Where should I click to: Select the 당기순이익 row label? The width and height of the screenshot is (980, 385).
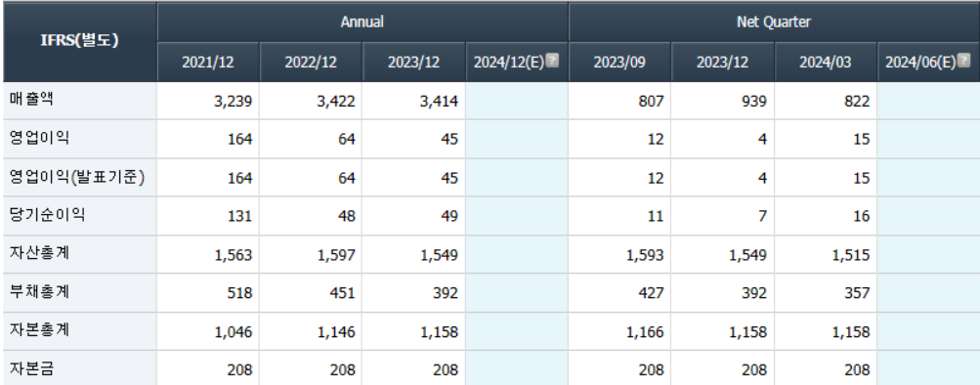[x=47, y=215]
